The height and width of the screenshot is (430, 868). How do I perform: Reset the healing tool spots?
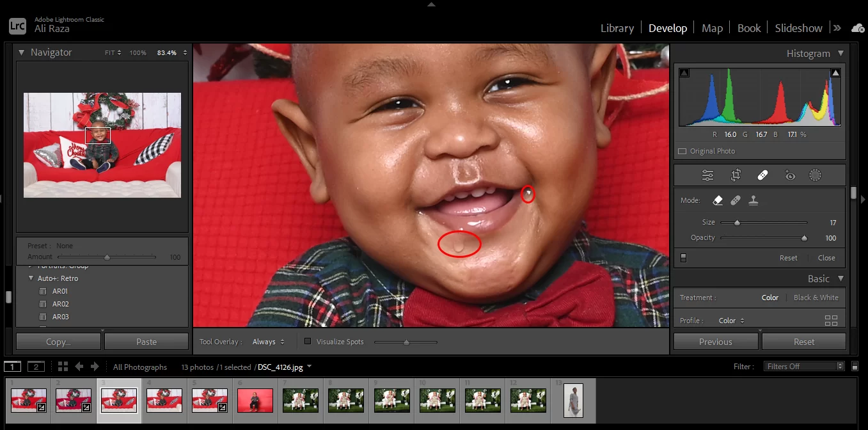coord(788,258)
